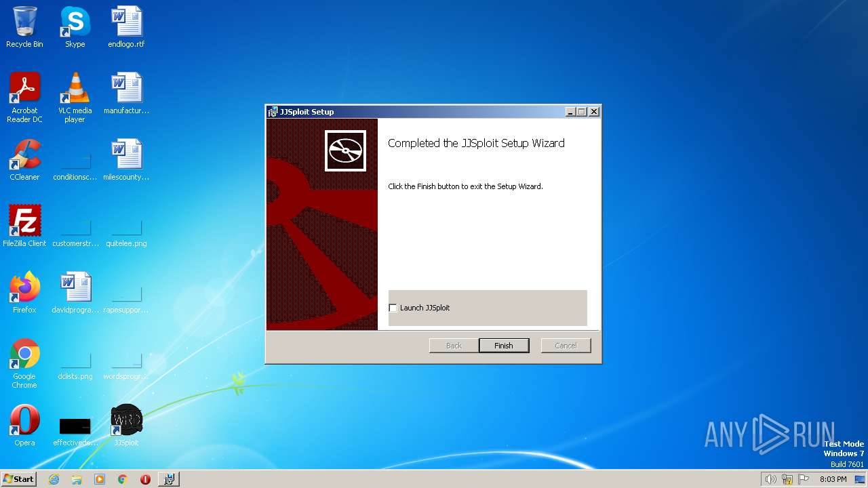Enable the Launch JJSploit checkbox
The image size is (868, 488).
pyautogui.click(x=393, y=308)
